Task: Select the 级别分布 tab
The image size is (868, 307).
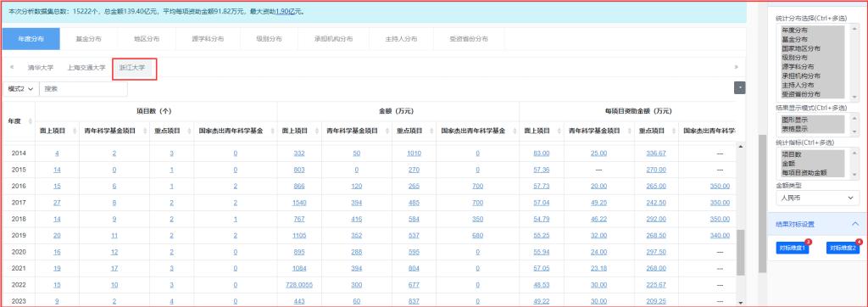Action: point(269,39)
